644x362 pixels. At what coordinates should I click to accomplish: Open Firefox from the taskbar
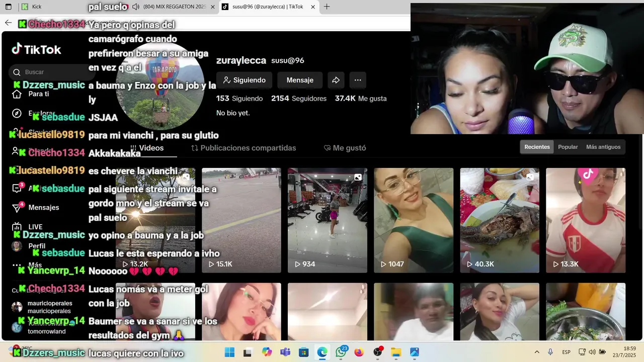click(359, 352)
